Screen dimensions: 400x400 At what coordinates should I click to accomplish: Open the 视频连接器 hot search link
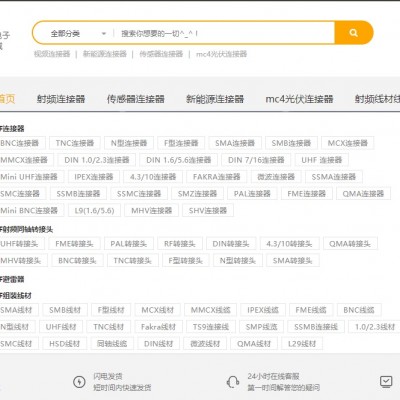click(x=52, y=54)
